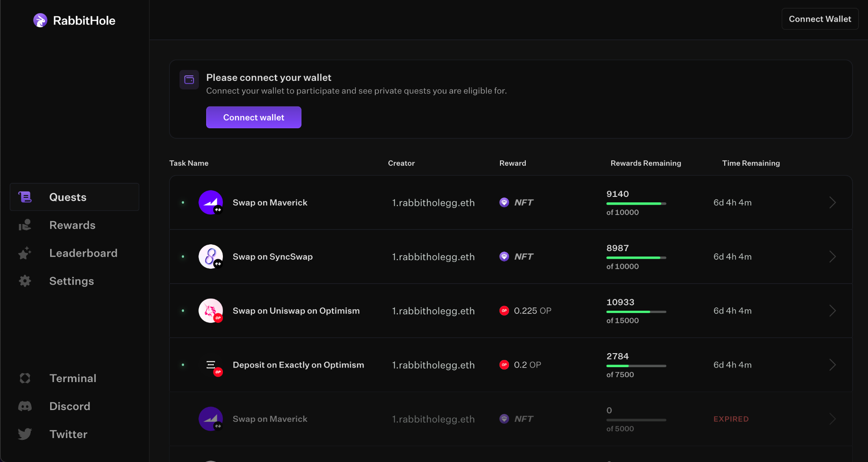Viewport: 868px width, 462px height.
Task: Click progress bar showing 10933 of 15000
Action: [x=636, y=312]
